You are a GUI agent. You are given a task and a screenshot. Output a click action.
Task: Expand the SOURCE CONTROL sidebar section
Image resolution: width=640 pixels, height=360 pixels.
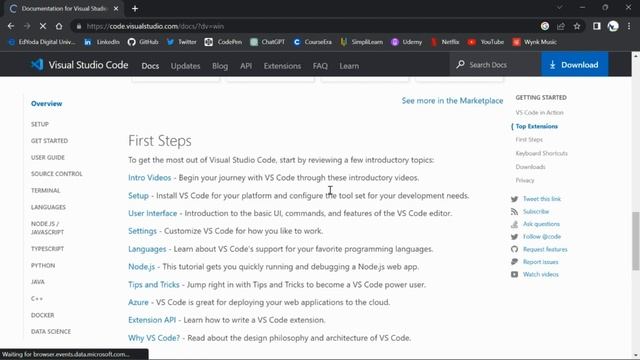point(57,174)
